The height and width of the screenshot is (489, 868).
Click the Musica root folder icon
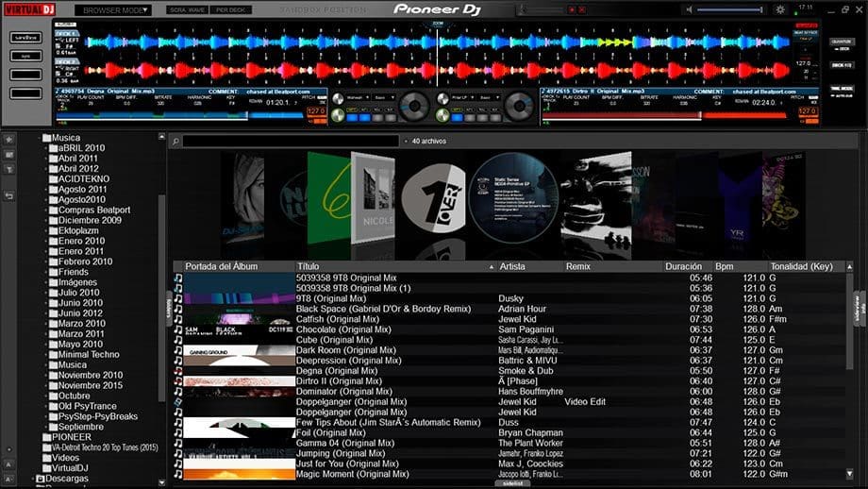coord(47,138)
